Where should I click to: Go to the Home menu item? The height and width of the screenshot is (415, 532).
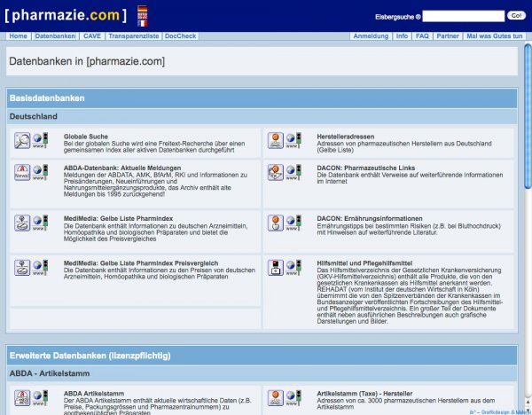18,36
